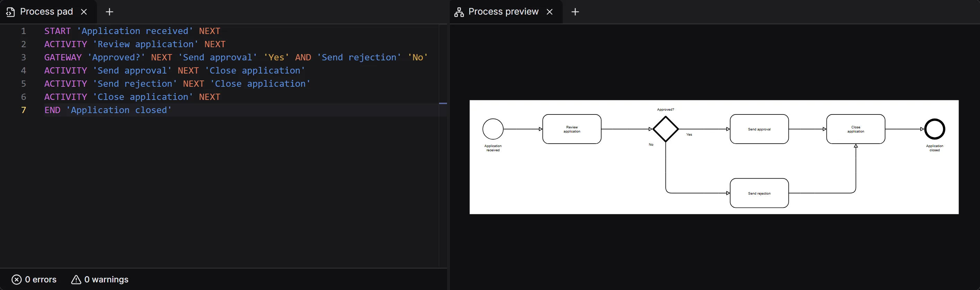Screen dimensions: 980x290
Task: Click line number 1 in the editor
Action: pos(24,31)
